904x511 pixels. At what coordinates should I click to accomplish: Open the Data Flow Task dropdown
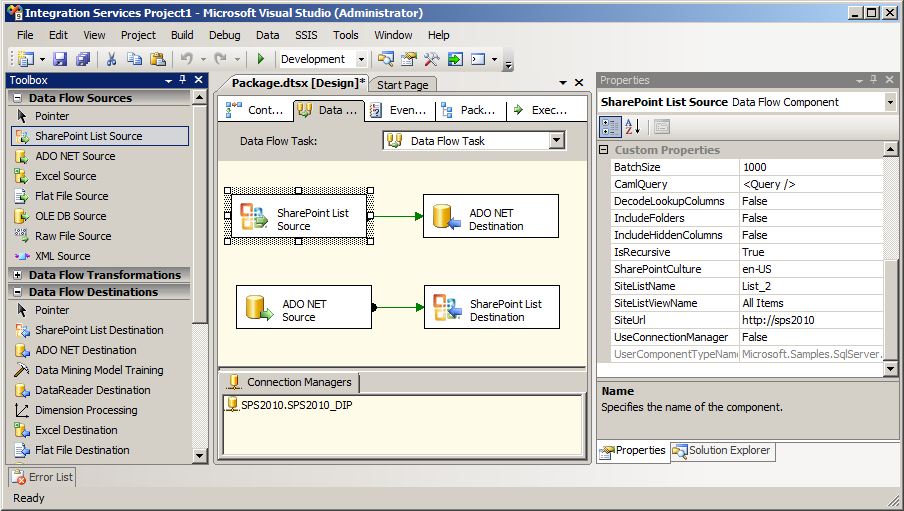coord(556,140)
